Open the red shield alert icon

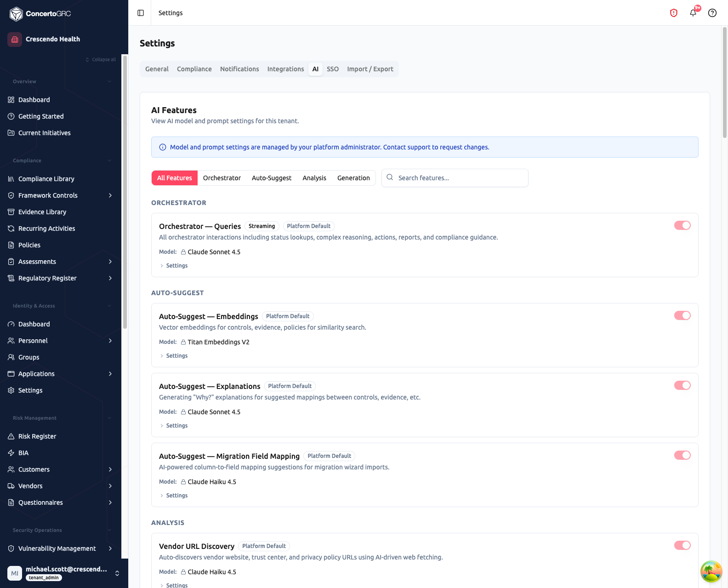point(674,13)
